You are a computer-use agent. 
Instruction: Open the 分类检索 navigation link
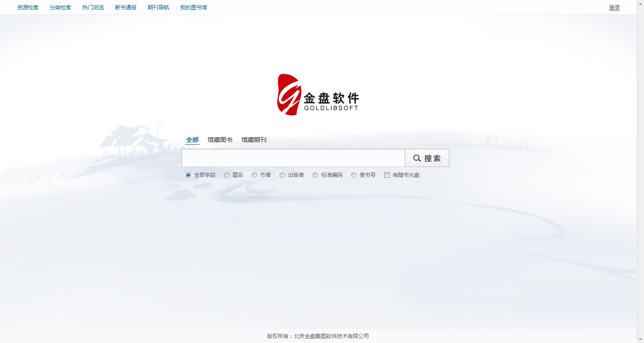click(60, 8)
